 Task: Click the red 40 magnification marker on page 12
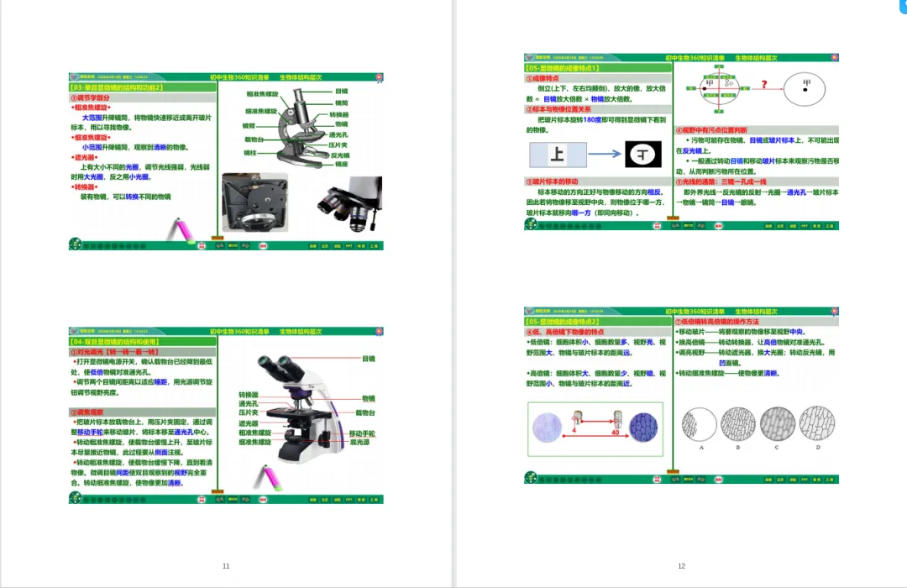tap(613, 432)
